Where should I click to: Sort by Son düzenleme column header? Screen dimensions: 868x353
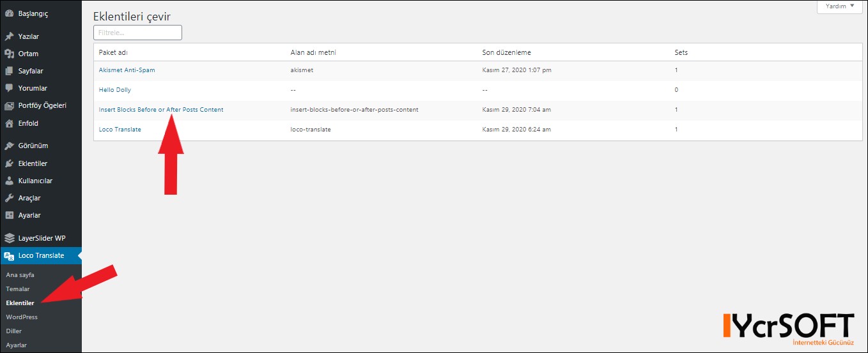click(x=506, y=52)
